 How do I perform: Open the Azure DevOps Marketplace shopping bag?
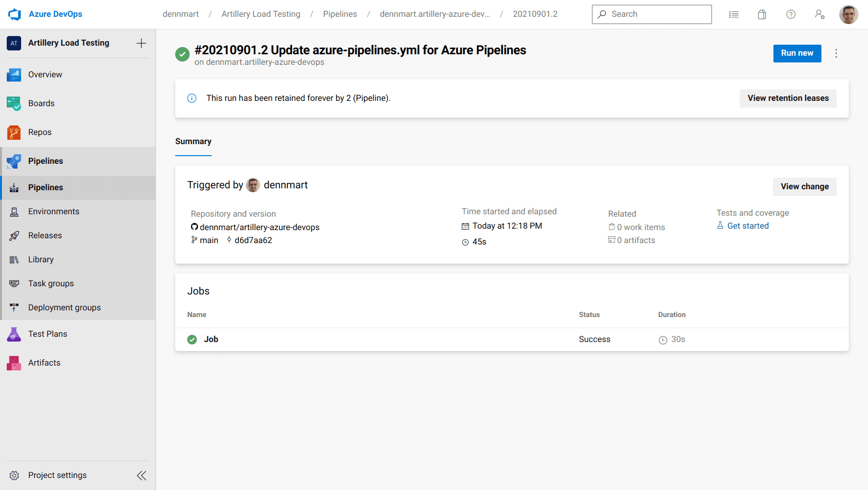762,14
